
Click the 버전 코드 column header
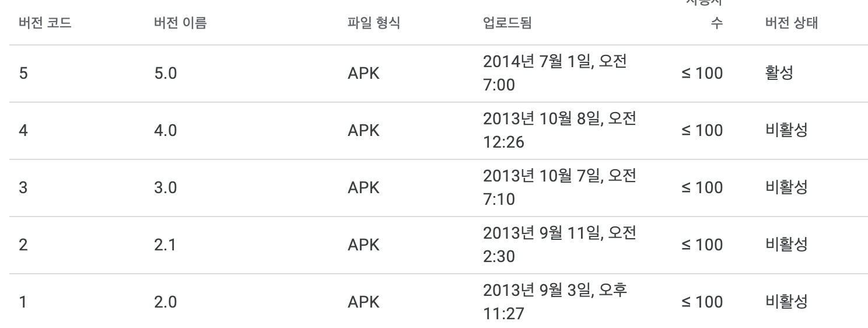point(45,23)
